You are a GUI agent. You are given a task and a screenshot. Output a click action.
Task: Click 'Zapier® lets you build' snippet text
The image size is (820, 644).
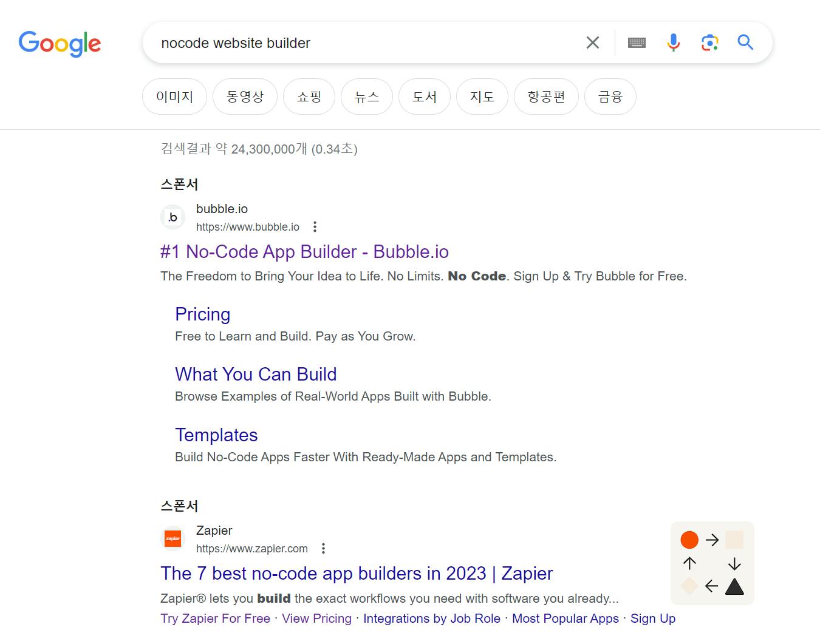pyautogui.click(x=389, y=598)
